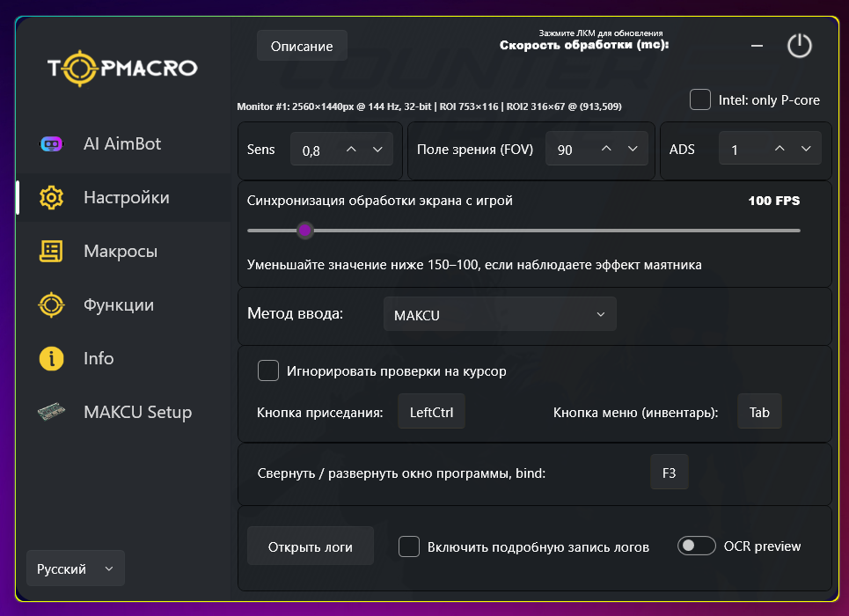
Task: Expand the Русский language dropdown
Action: click(76, 568)
